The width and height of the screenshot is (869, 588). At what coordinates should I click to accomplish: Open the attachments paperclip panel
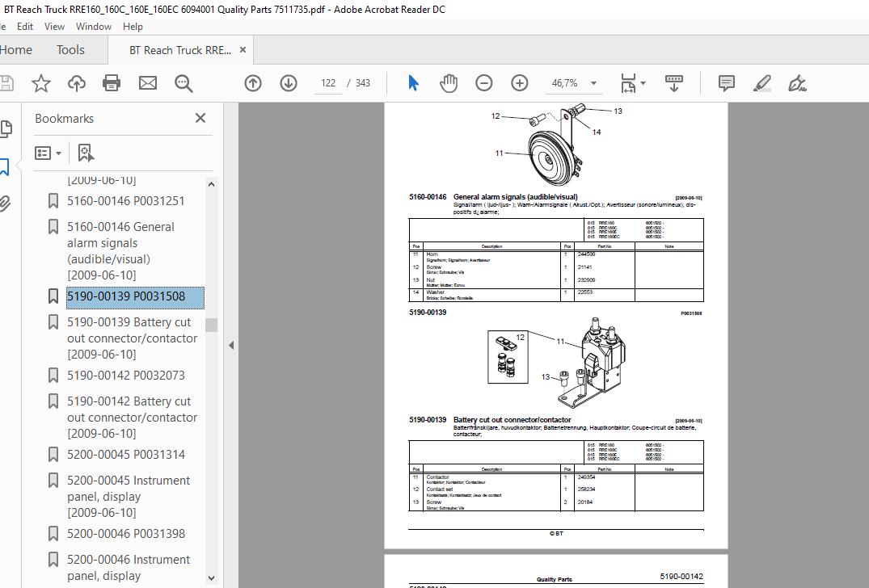coord(4,204)
